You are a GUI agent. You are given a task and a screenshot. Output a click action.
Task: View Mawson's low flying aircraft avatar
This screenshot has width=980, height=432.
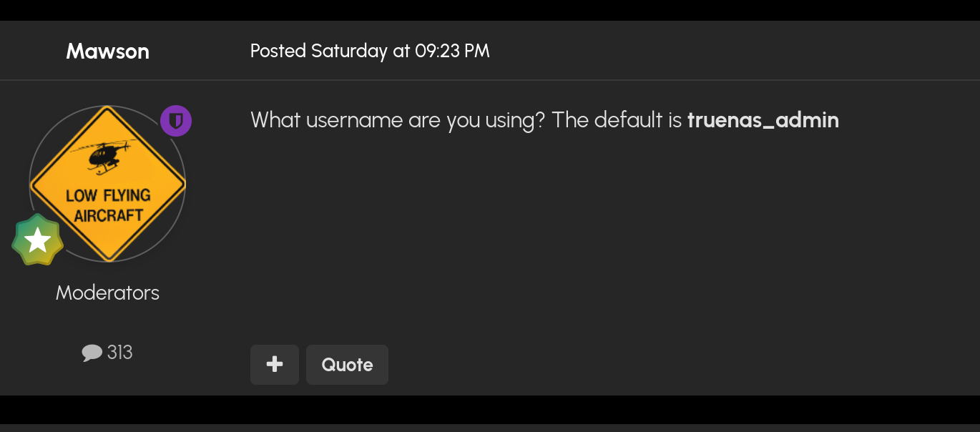107,184
